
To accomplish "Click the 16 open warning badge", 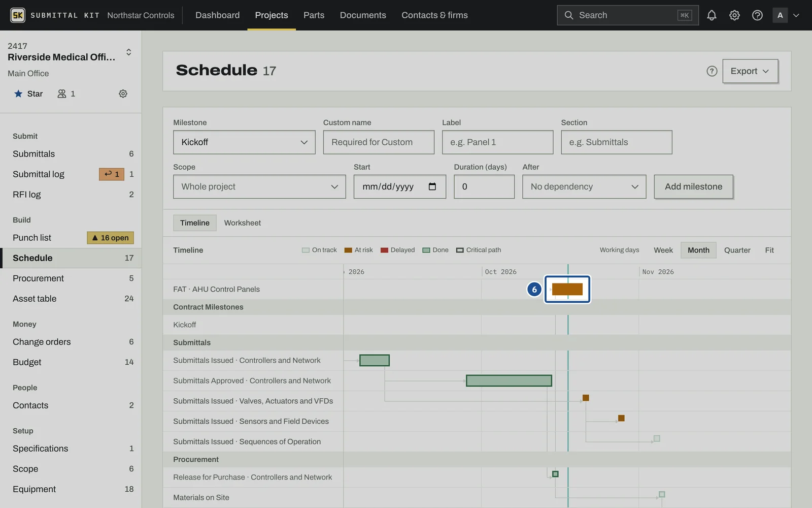I will pyautogui.click(x=110, y=238).
